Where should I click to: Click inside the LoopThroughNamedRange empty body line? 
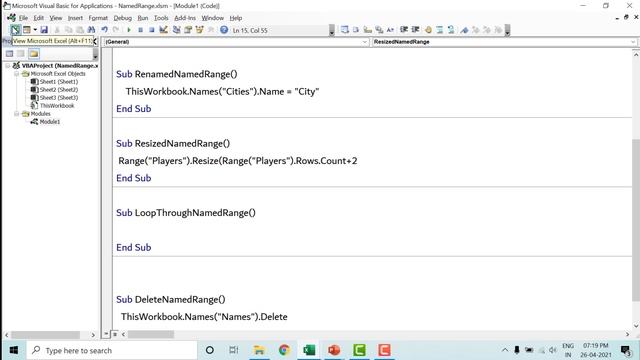(372, 230)
